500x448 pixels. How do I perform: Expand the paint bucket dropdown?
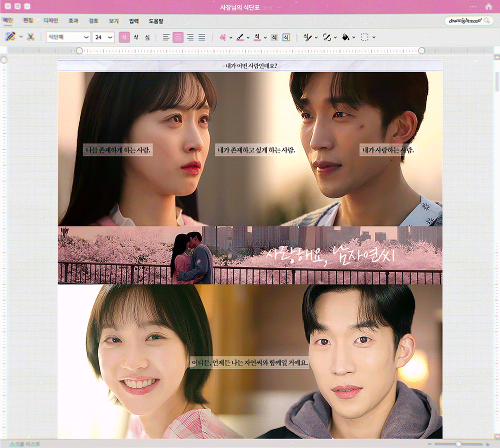(x=353, y=37)
